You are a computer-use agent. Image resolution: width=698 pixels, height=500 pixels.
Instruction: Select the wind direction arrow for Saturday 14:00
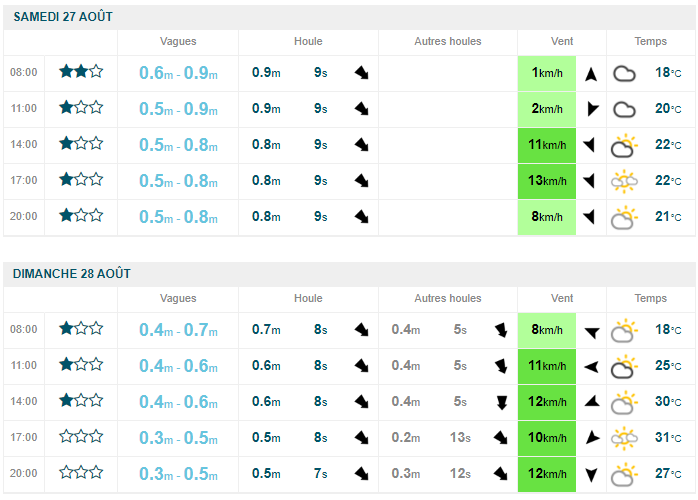coord(591,145)
